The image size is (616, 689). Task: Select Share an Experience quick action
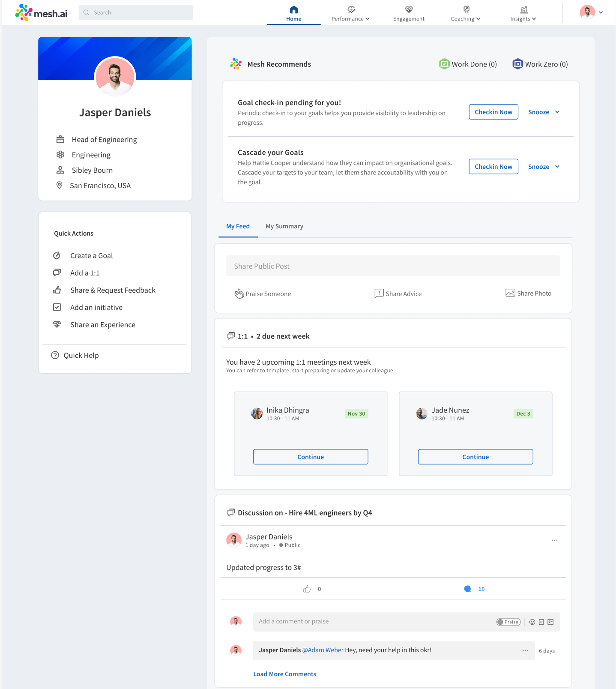coord(103,325)
